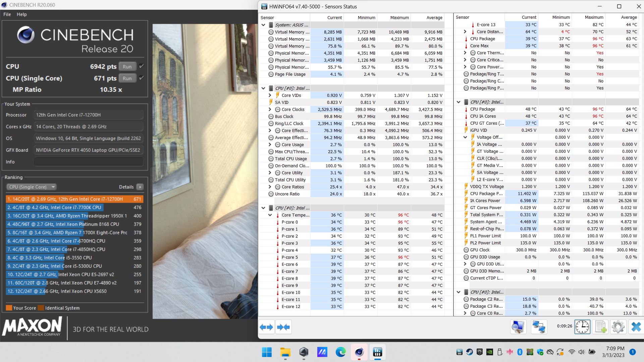Open the File menu in Cinebench

(7, 14)
